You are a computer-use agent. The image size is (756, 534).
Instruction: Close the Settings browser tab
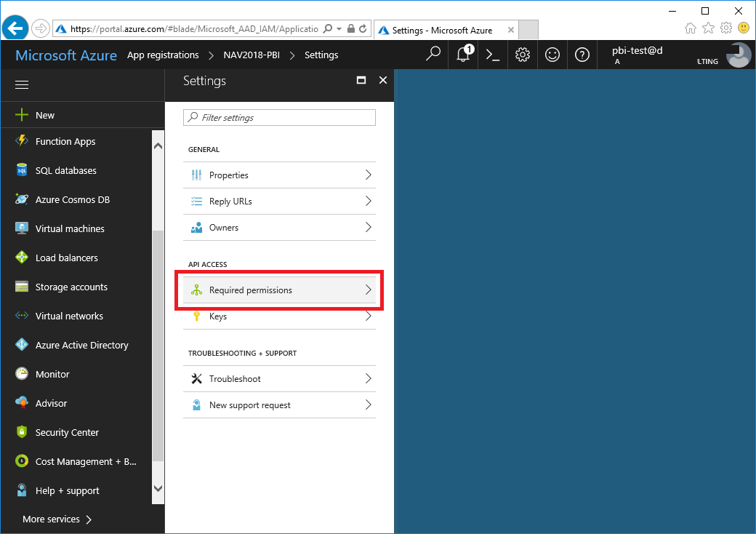[510, 30]
